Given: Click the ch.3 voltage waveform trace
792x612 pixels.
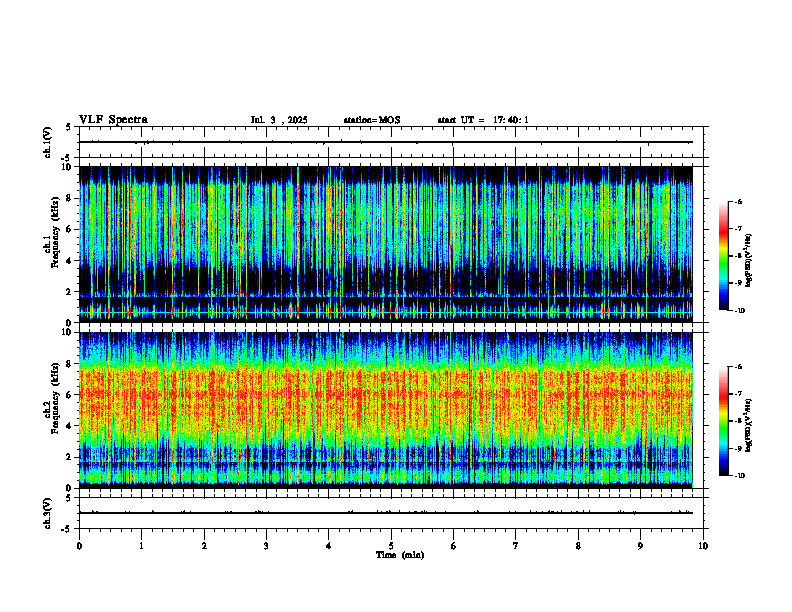Looking at the screenshot, I should pyautogui.click(x=385, y=513).
